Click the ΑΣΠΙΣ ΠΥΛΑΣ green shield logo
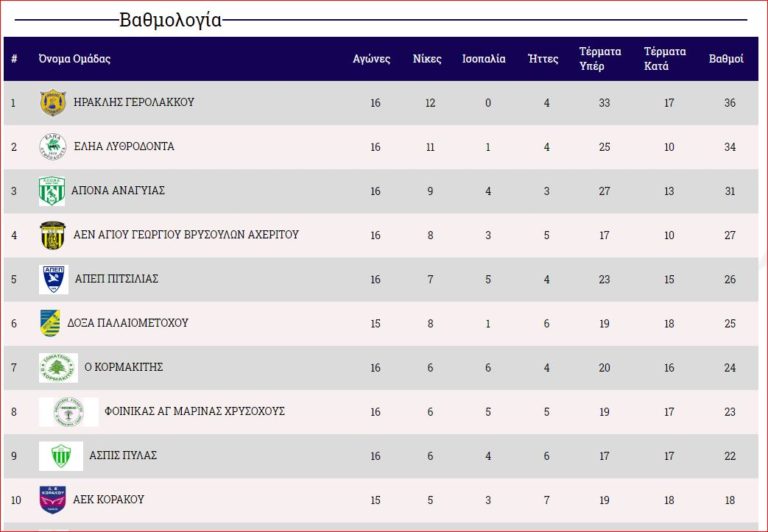 coord(61,456)
